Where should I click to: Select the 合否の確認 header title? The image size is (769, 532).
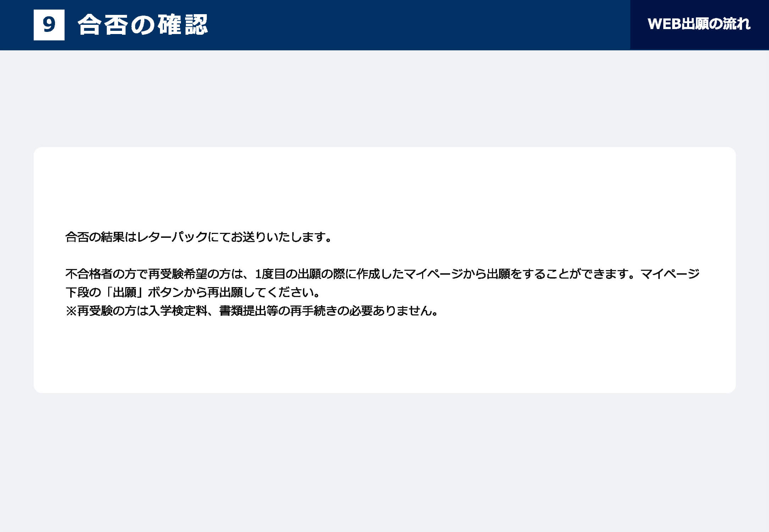click(x=143, y=25)
